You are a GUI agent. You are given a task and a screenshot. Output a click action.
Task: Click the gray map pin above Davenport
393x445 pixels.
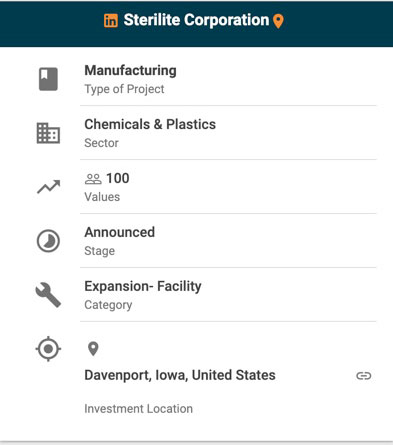pos(93,349)
